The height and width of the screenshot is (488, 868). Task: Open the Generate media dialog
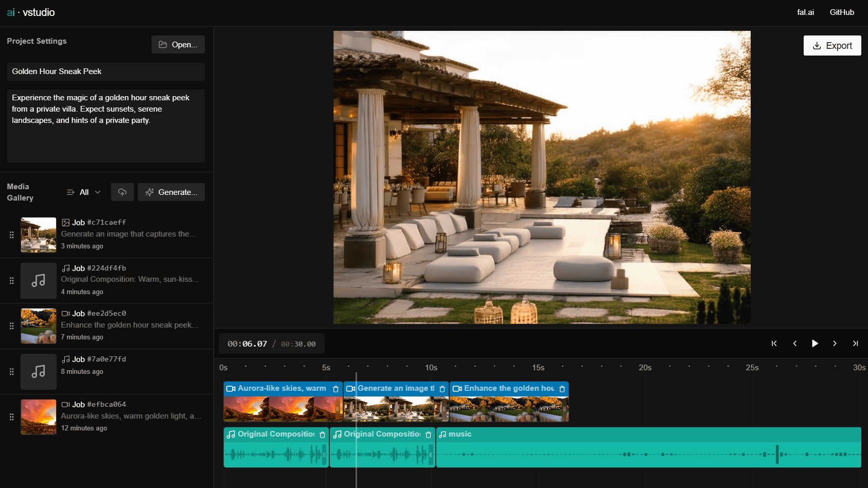(171, 192)
